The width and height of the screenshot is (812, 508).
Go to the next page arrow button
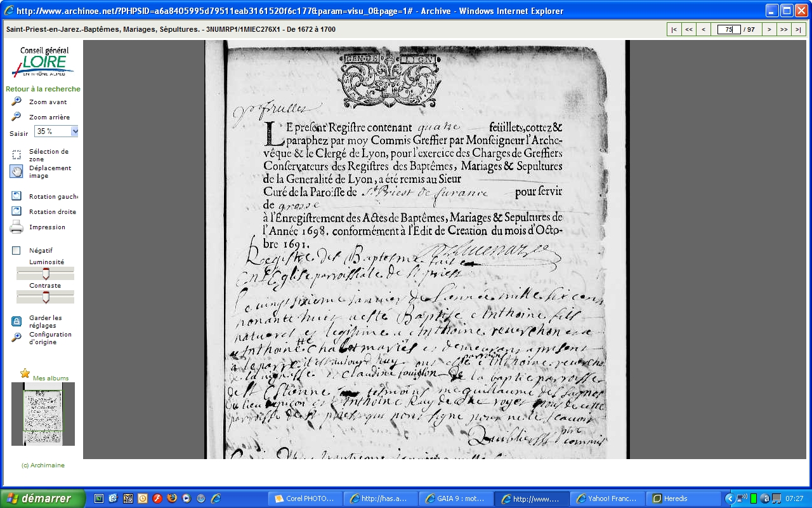[x=769, y=29]
